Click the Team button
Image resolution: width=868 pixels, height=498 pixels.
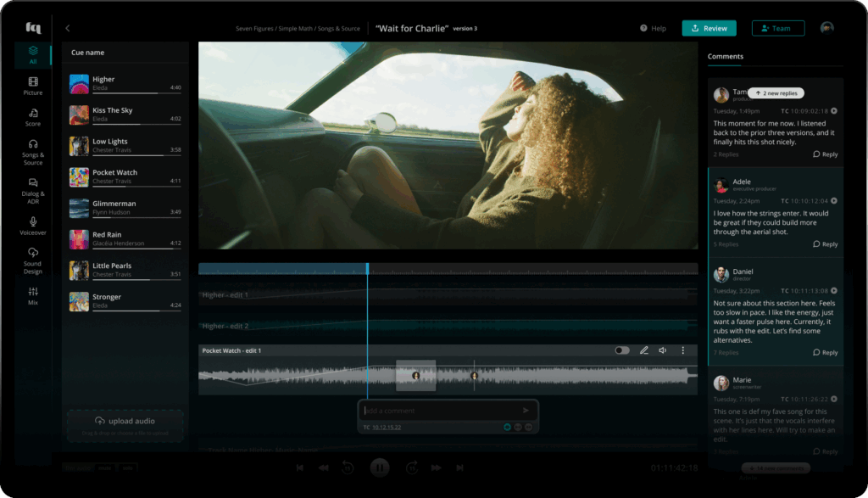(x=777, y=28)
